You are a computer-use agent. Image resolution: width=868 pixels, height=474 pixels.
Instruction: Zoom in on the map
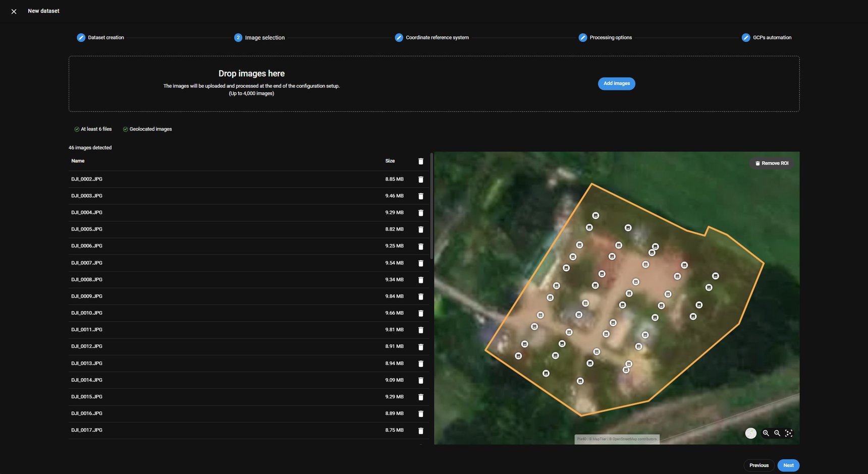766,433
